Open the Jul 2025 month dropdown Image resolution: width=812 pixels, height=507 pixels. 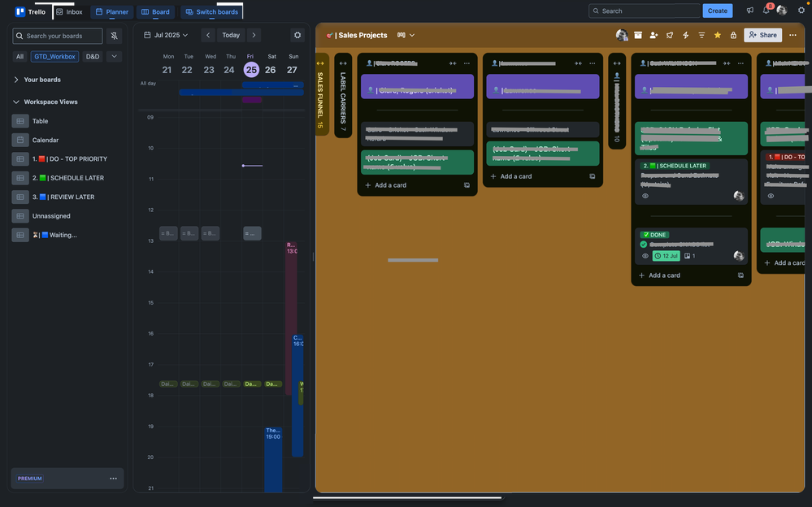166,34
